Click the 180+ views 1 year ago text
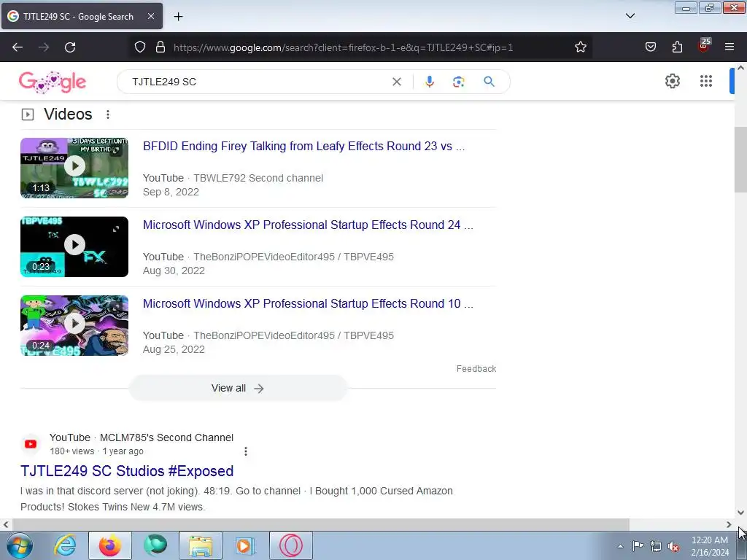 (97, 451)
